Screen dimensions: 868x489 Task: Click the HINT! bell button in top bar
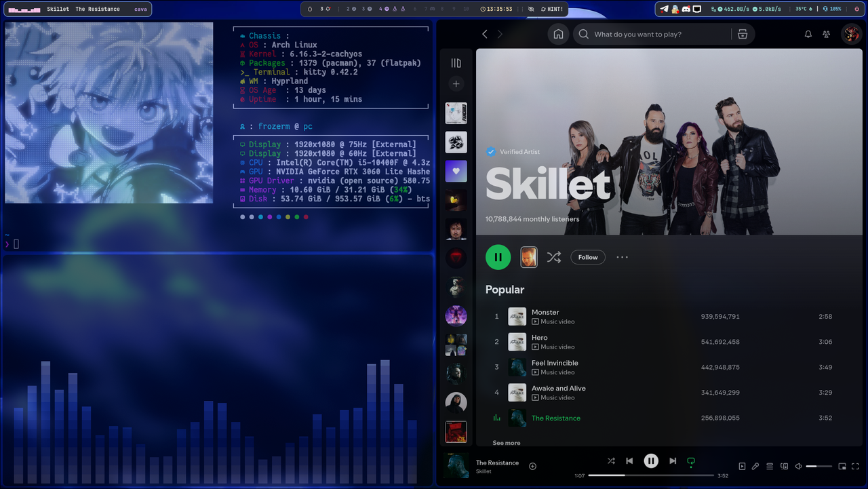tap(551, 9)
